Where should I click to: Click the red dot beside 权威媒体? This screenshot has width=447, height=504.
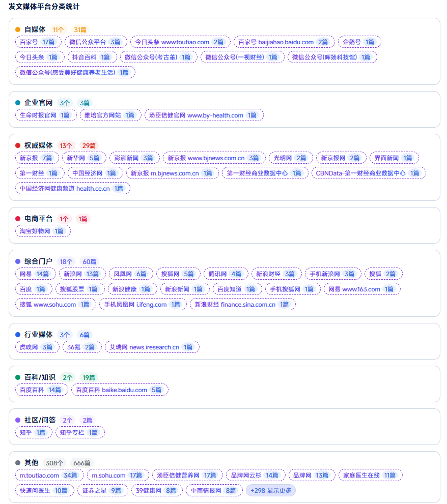[x=18, y=145]
